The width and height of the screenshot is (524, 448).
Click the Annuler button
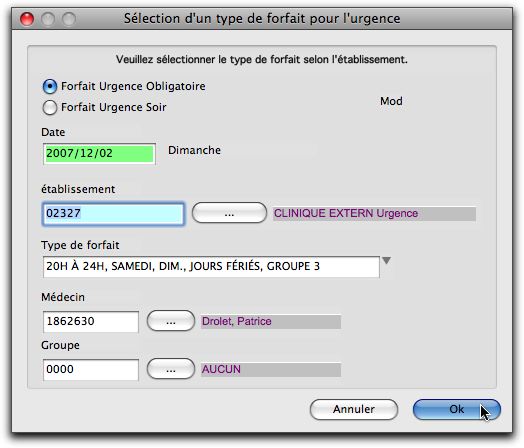[x=354, y=409]
